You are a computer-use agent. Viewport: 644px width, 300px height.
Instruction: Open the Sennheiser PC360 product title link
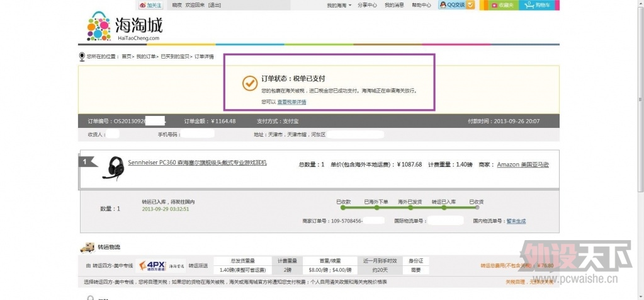pos(197,163)
